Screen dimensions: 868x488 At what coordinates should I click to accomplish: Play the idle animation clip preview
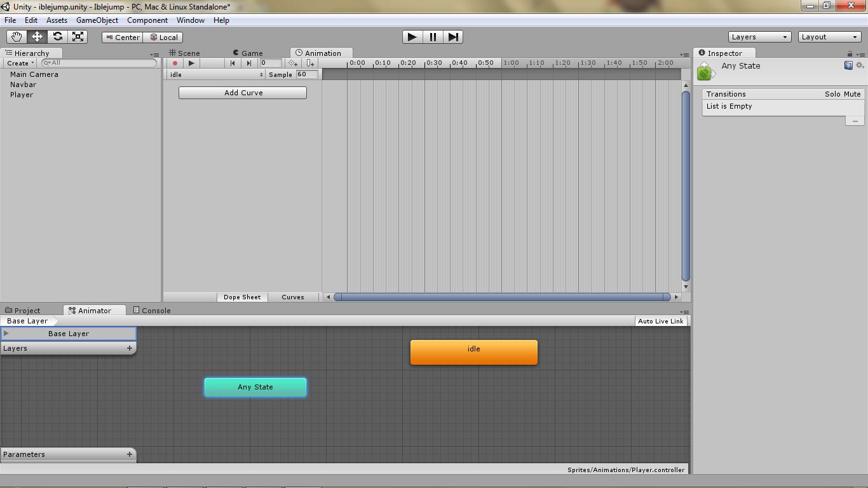(x=191, y=63)
